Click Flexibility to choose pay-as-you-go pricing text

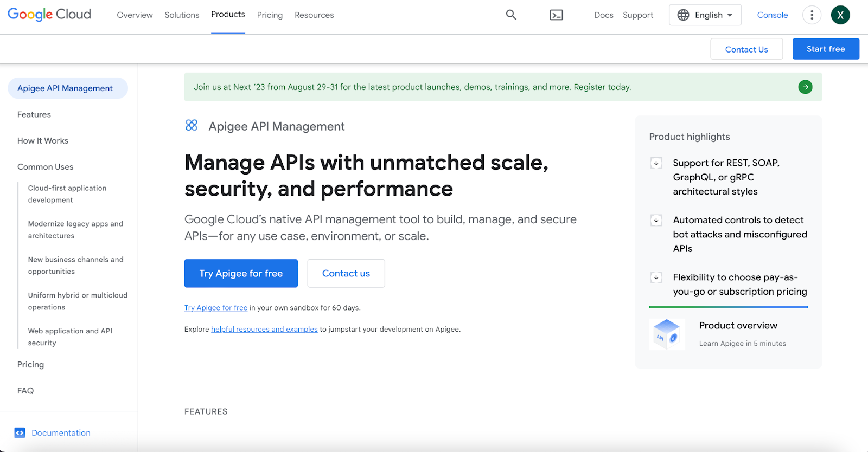[740, 285]
